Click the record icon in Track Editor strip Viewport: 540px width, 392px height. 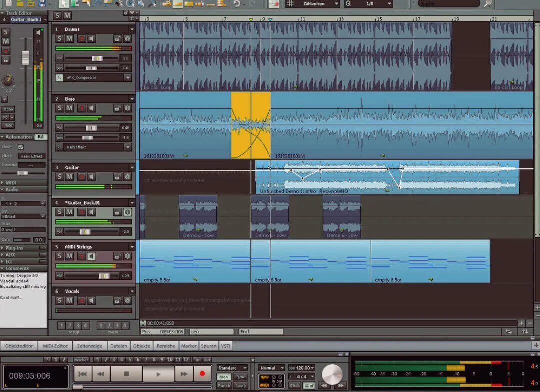pyautogui.click(x=6, y=51)
